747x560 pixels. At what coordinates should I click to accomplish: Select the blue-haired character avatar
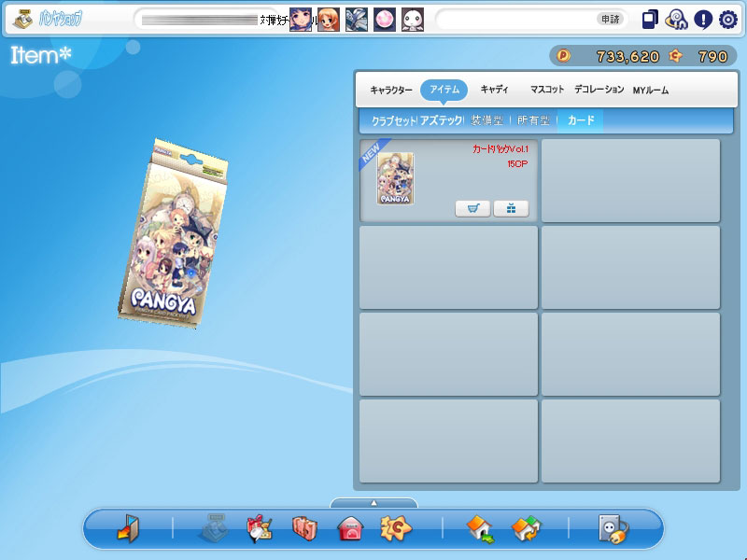(x=301, y=20)
